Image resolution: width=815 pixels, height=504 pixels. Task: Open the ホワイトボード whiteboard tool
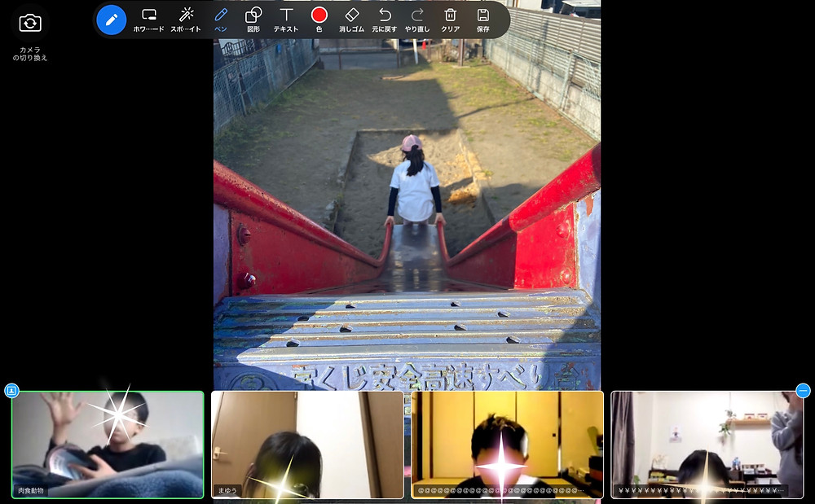pyautogui.click(x=148, y=20)
